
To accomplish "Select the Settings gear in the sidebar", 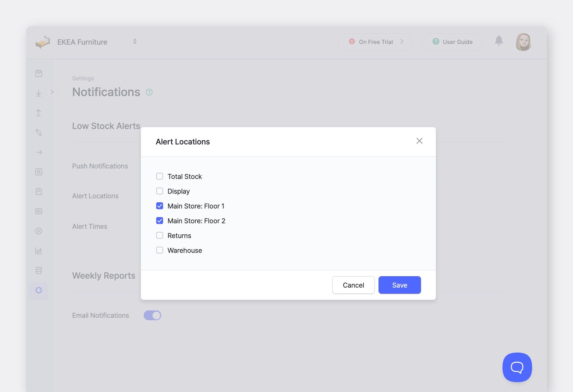I will point(39,290).
